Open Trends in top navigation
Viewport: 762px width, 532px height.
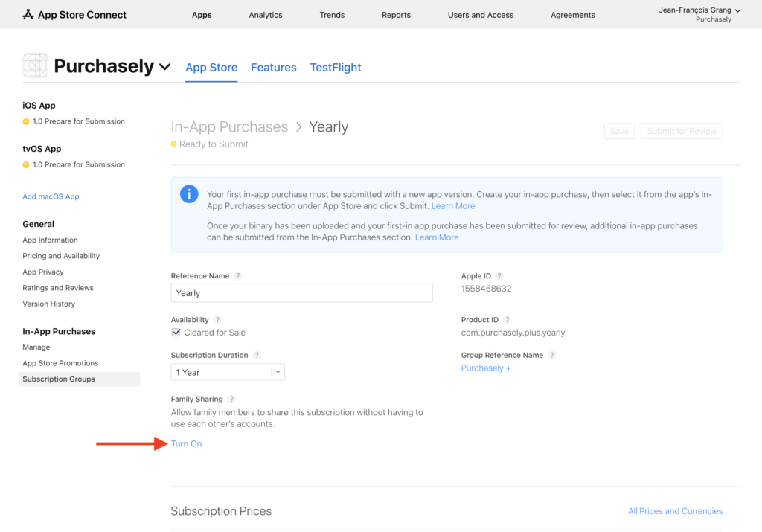(332, 15)
